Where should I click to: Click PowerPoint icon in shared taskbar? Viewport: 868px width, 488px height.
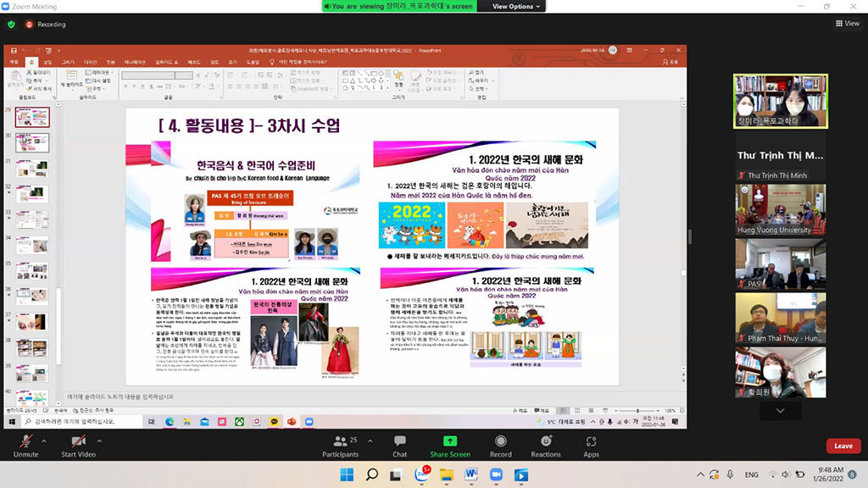point(292,422)
